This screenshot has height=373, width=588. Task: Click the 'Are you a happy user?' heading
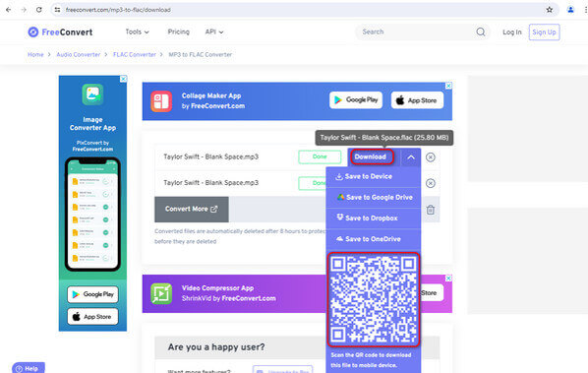coord(216,347)
